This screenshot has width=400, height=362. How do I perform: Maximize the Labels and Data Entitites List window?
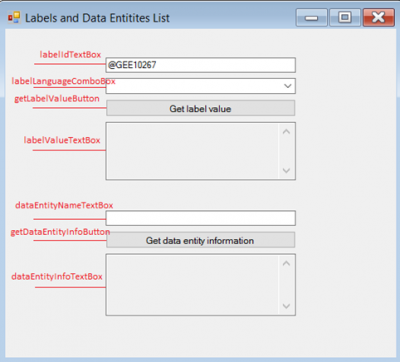[x=345, y=18]
